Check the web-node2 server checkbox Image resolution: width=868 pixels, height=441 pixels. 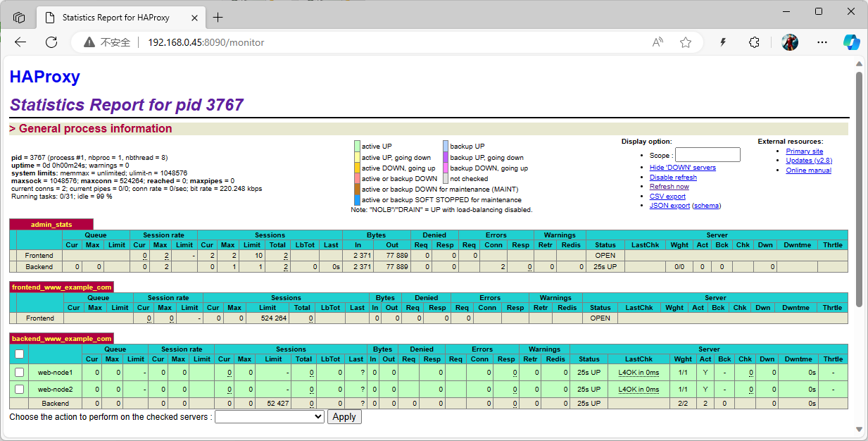point(19,389)
